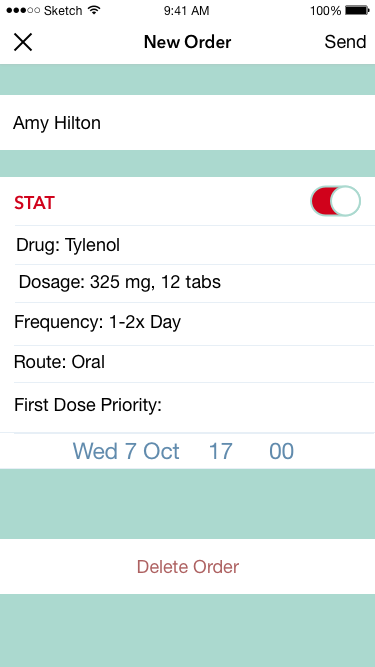Tap the 9:41 AM clock in status bar
Image resolution: width=375 pixels, height=667 pixels.
point(187,11)
